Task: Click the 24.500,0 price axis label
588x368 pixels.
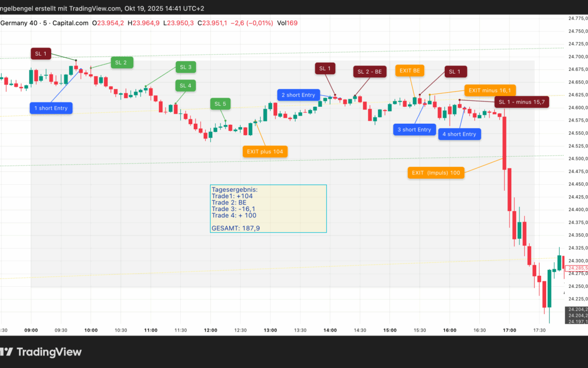Action: pyautogui.click(x=576, y=159)
